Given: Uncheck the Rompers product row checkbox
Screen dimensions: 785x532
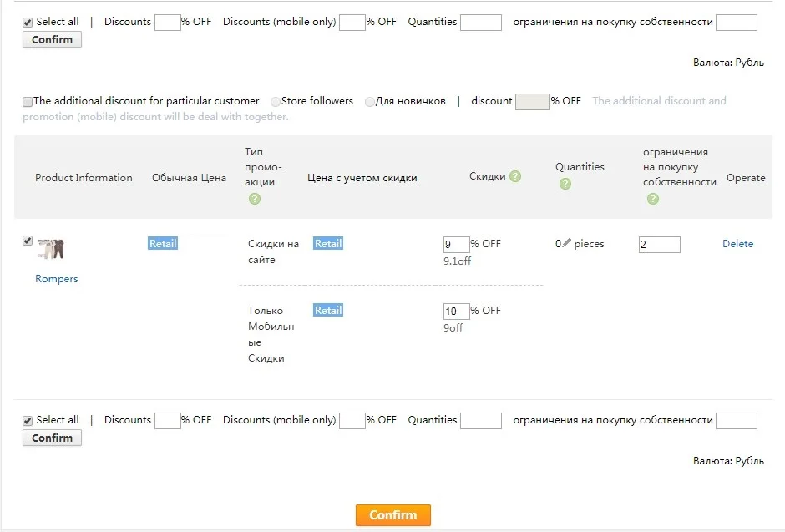Looking at the screenshot, I should click(x=28, y=241).
